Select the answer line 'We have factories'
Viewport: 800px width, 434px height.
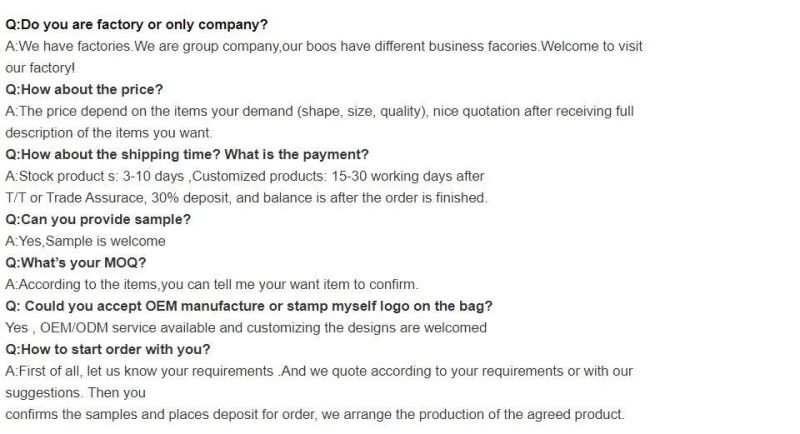point(323,46)
